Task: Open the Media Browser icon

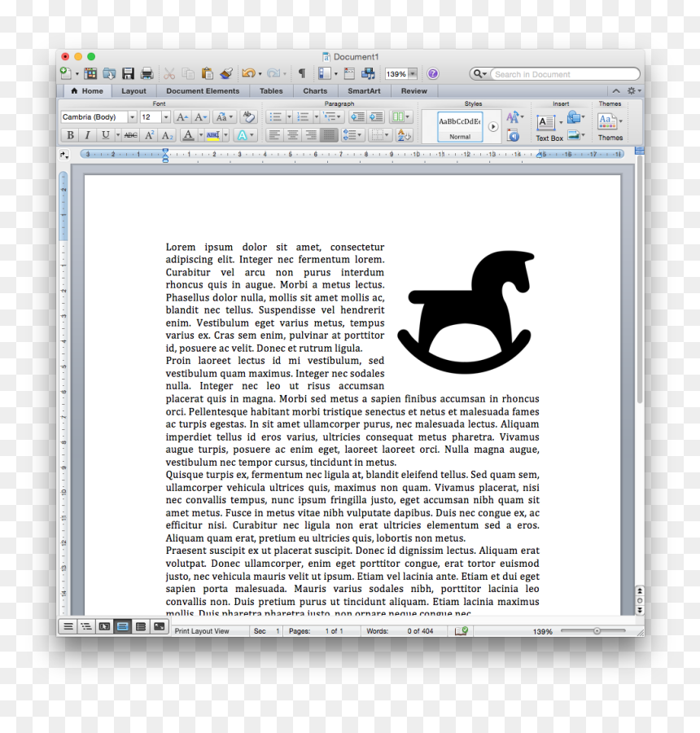Action: point(368,73)
